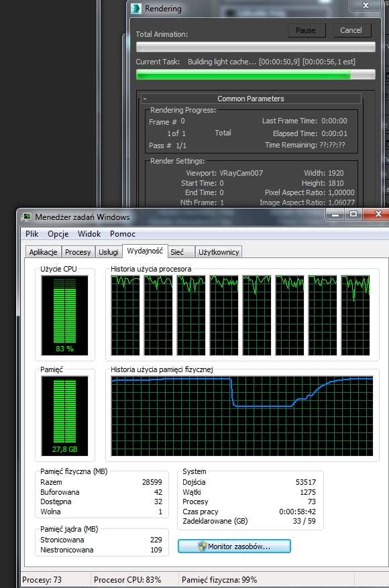This screenshot has width=389, height=588.
Task: Open the Widok menu
Action: tap(89, 233)
